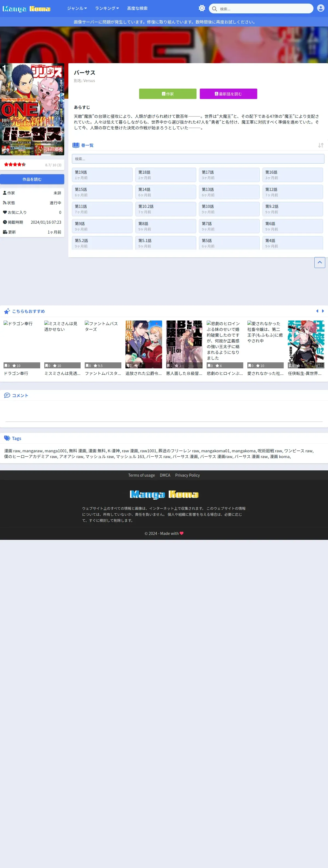Click the clock icon next to 掲載時期
Screen dimensions: 328x868
[x=5, y=222]
